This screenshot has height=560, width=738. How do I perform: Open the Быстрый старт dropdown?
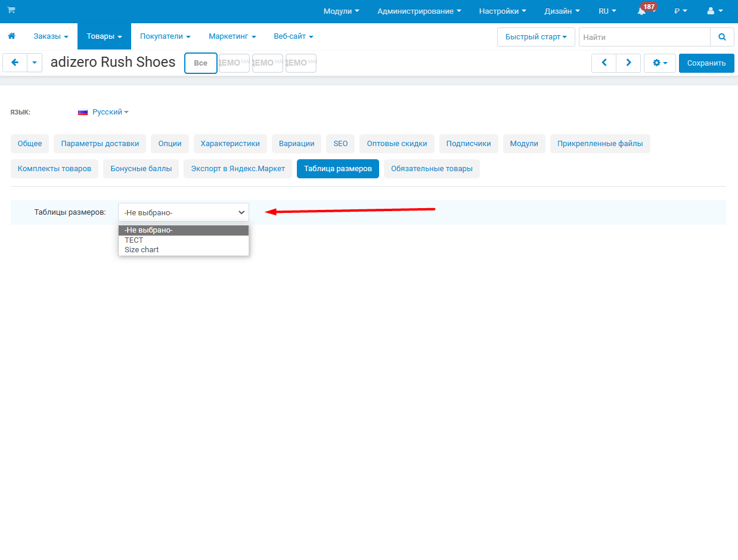pyautogui.click(x=536, y=37)
